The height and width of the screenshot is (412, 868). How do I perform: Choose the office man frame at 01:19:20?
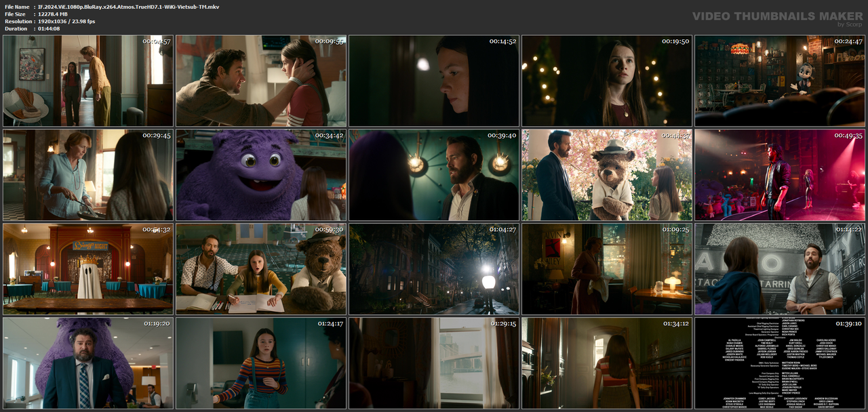pos(88,363)
